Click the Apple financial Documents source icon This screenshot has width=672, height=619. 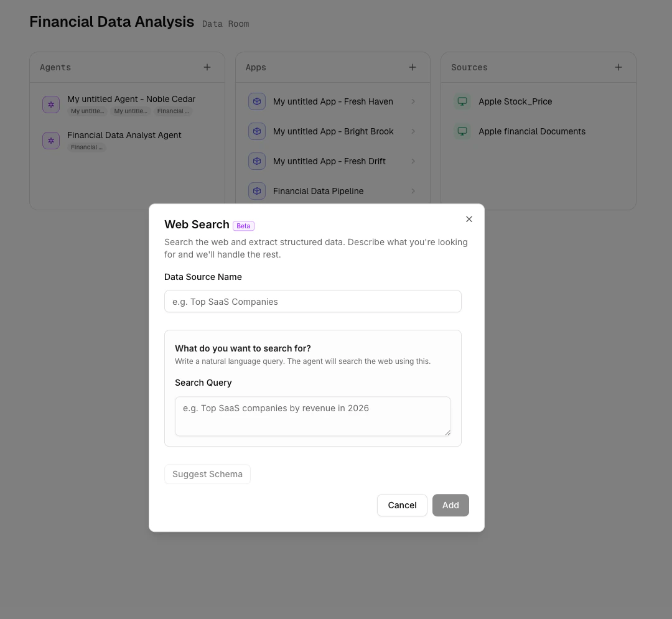click(462, 131)
